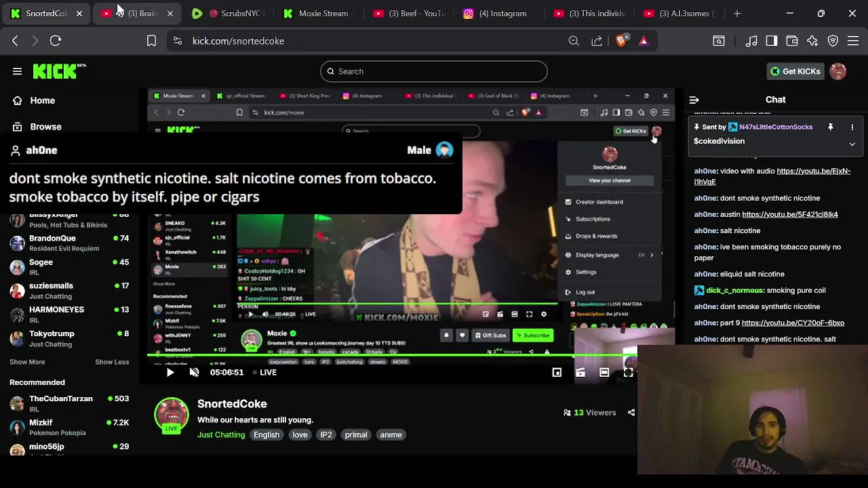
Task: Play the live stream
Action: pos(170,372)
